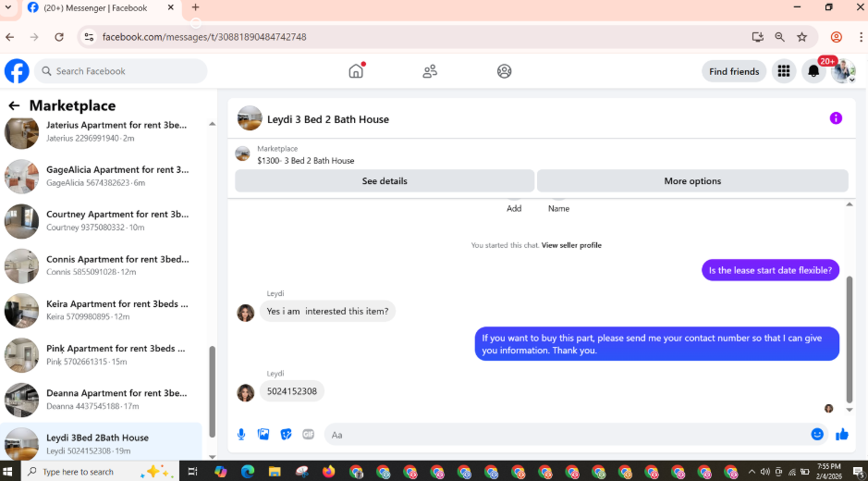This screenshot has height=481, width=868.
Task: Open the Courtney Apartment for rent chat
Action: pos(102,221)
